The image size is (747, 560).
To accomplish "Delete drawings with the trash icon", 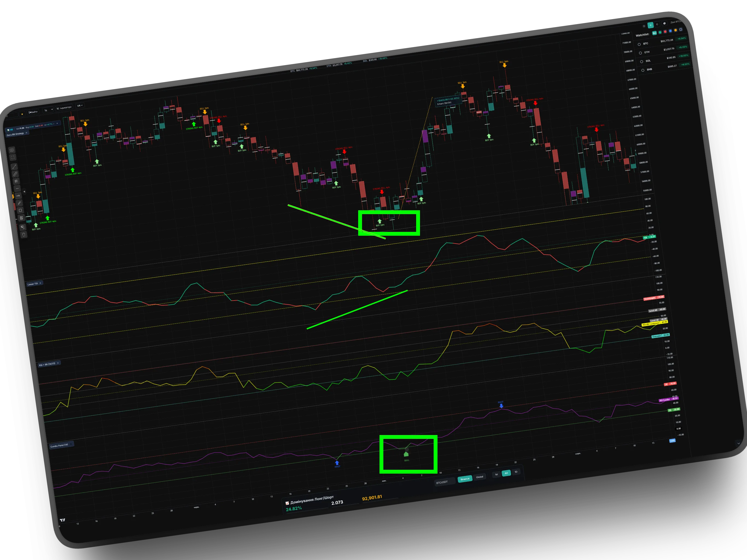I will [x=24, y=235].
